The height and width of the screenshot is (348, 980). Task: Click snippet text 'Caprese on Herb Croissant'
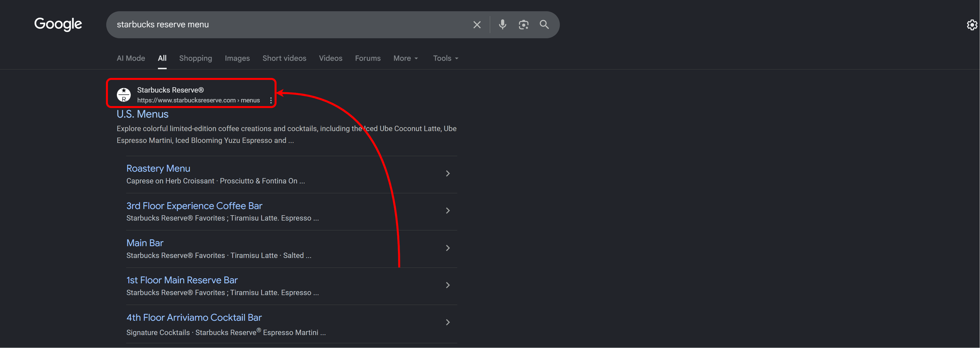(x=170, y=181)
